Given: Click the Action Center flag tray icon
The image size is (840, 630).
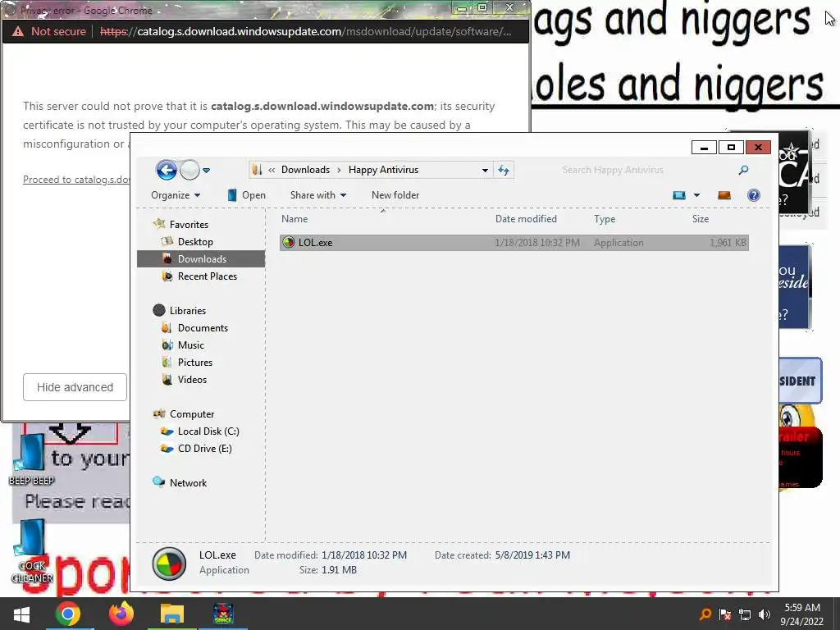Looking at the screenshot, I should (725, 614).
